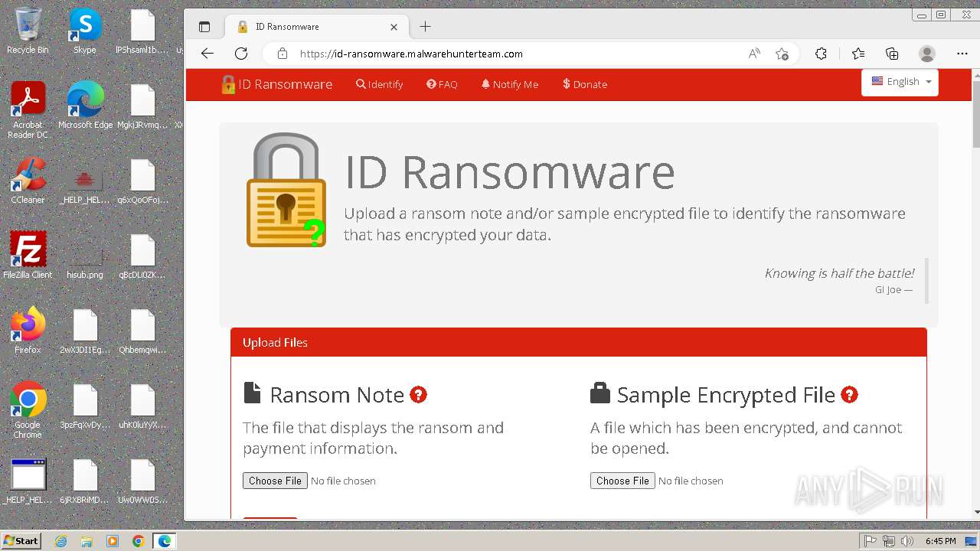
Task: Refresh the ID Ransomware page
Action: (241, 54)
